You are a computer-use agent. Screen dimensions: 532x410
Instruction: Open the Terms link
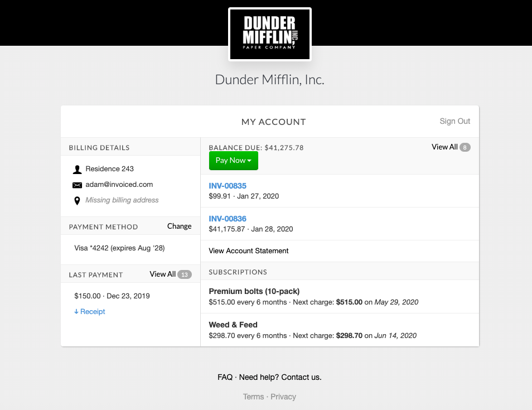(253, 397)
